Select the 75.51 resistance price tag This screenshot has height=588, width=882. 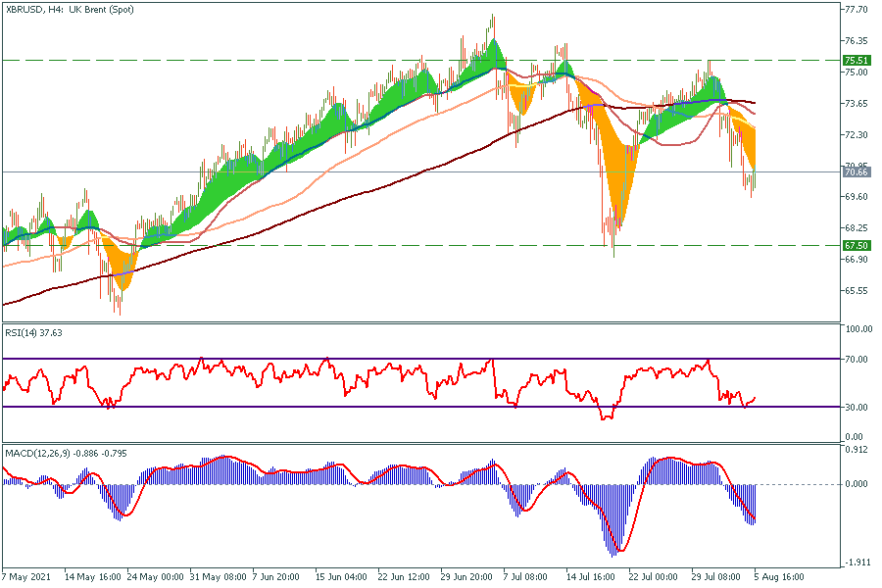point(856,61)
